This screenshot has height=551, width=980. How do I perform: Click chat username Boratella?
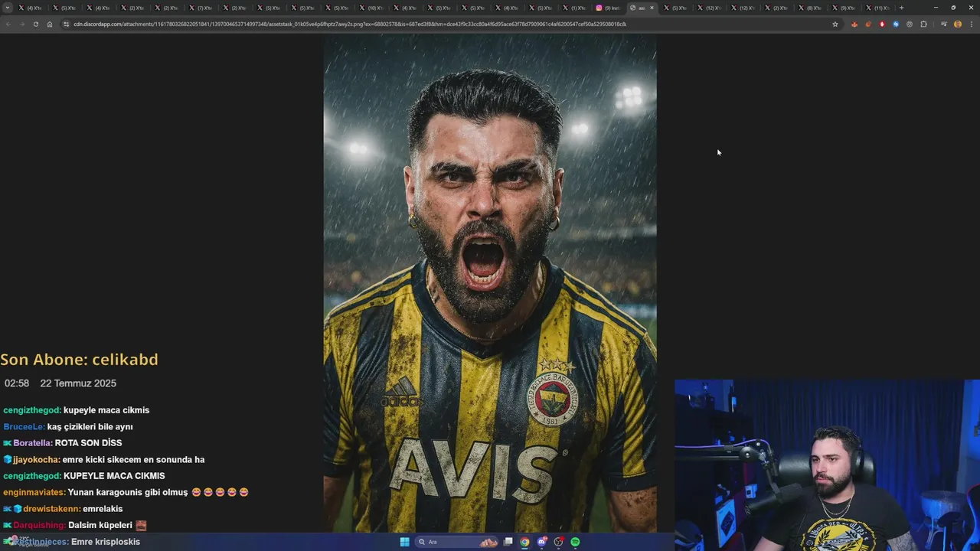tap(33, 443)
